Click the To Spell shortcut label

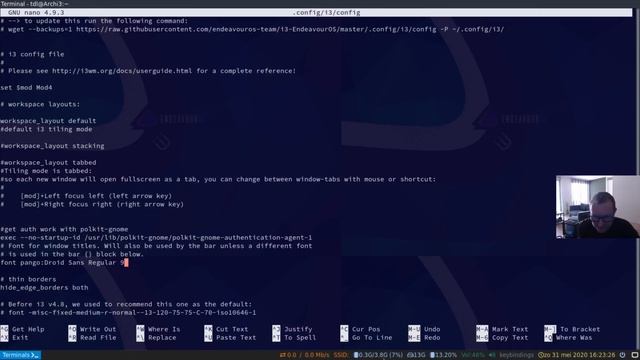[300, 338]
